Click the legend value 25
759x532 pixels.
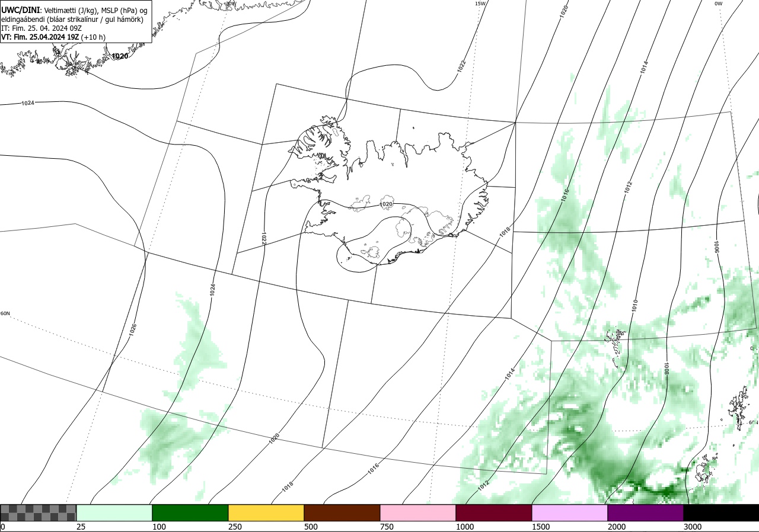pos(81,527)
